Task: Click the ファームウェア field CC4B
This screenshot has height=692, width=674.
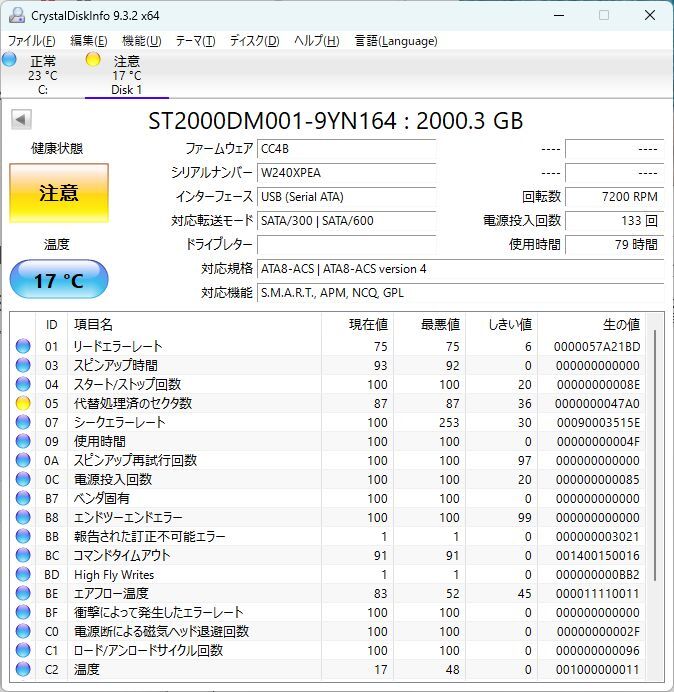Action: pos(346,149)
